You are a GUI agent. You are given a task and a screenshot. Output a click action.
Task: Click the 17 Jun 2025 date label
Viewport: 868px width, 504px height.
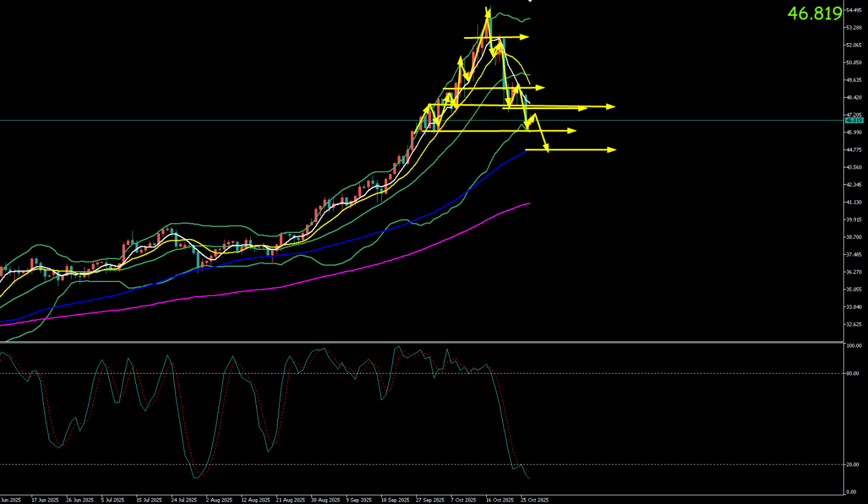pyautogui.click(x=45, y=500)
